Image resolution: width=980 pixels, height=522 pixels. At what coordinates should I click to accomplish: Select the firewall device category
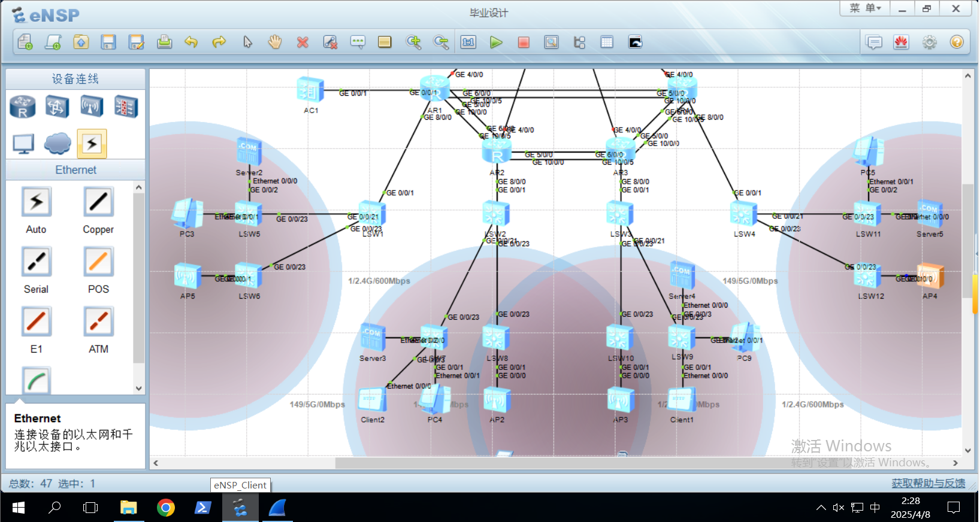pos(126,107)
